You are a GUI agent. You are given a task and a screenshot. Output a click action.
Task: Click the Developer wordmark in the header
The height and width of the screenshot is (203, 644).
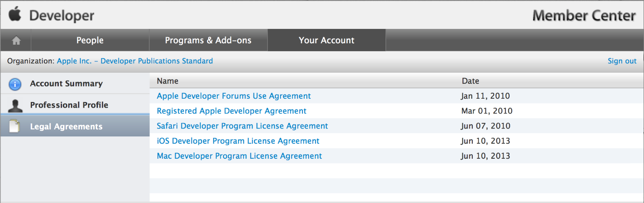pyautogui.click(x=62, y=16)
